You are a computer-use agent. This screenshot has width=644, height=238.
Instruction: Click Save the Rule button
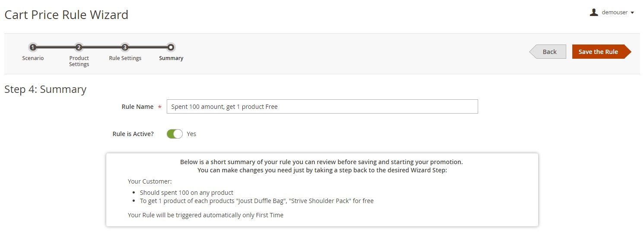click(x=601, y=51)
